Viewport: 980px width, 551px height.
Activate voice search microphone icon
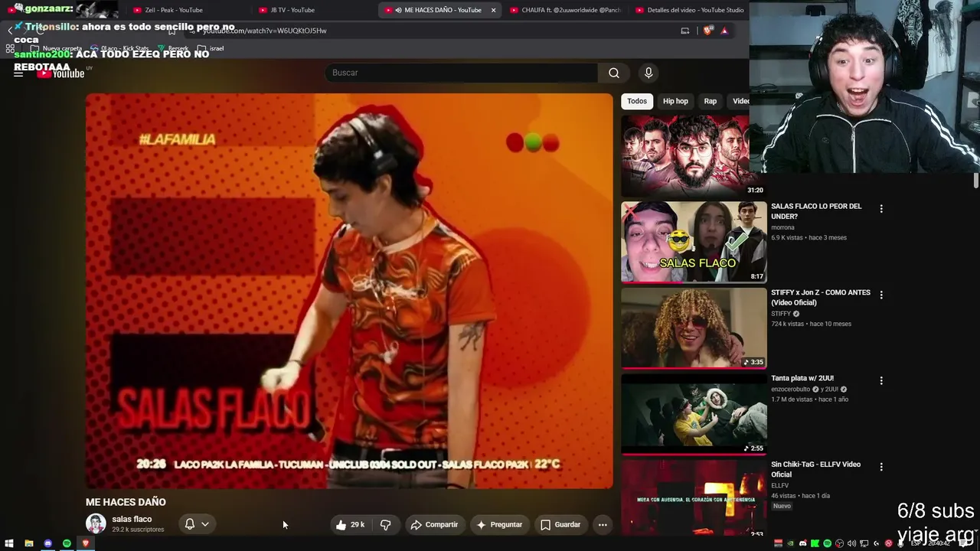pyautogui.click(x=648, y=73)
